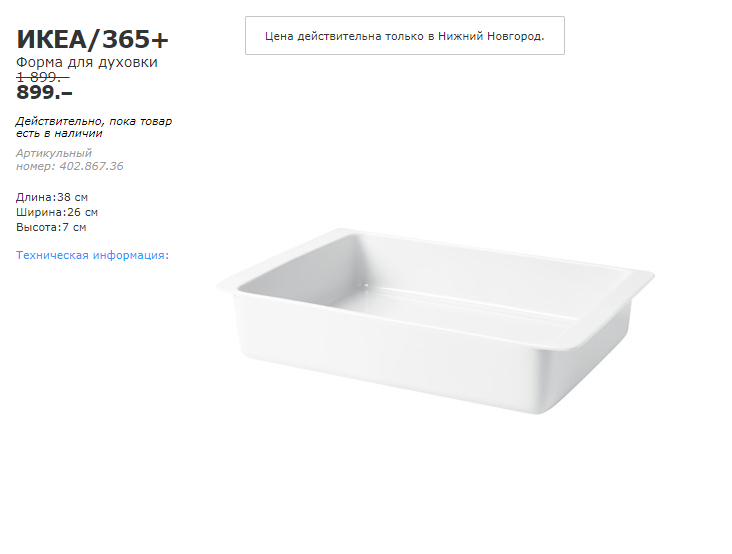This screenshot has height=554, width=732.
Task: Click the bordered price validity notice box
Action: [405, 36]
